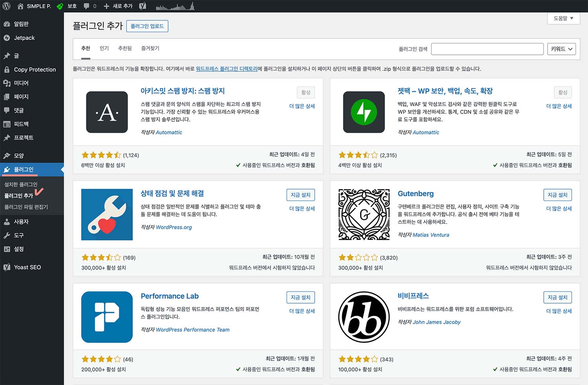This screenshot has width=588, height=385.
Task: Open WordPress Performance Team author link
Action: (x=193, y=330)
